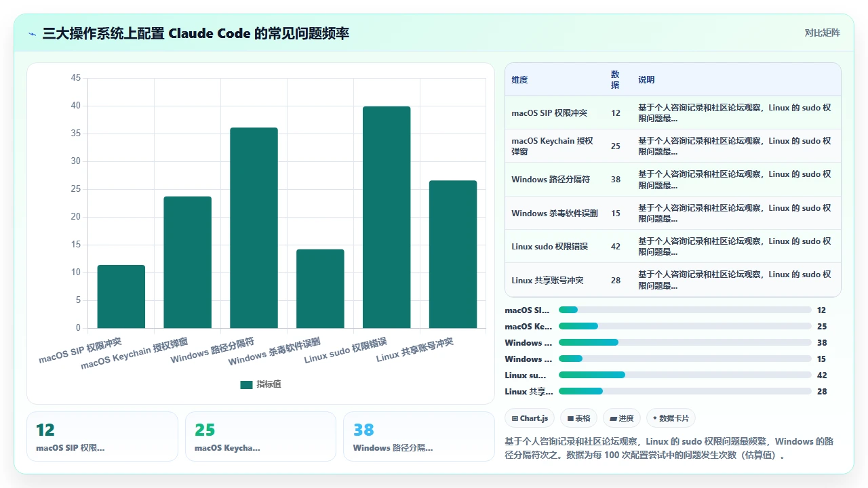Click the lightning icon beside the title
868x488 pixels.
pyautogui.click(x=33, y=33)
